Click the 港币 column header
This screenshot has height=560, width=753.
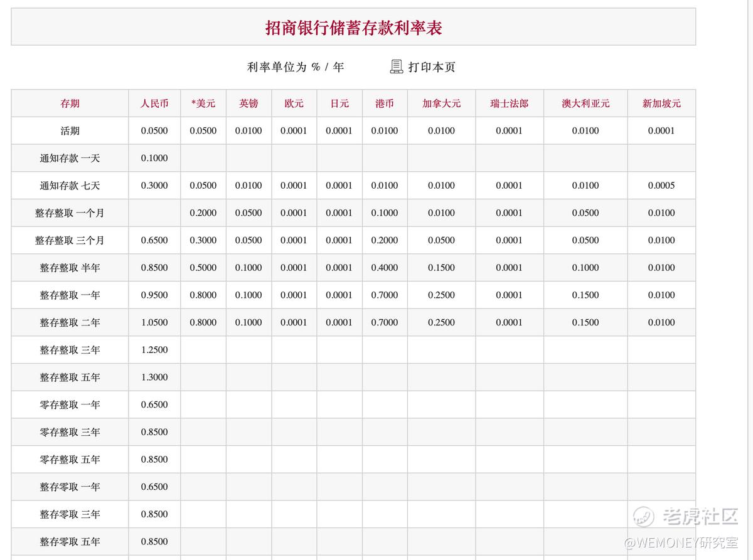click(x=385, y=103)
